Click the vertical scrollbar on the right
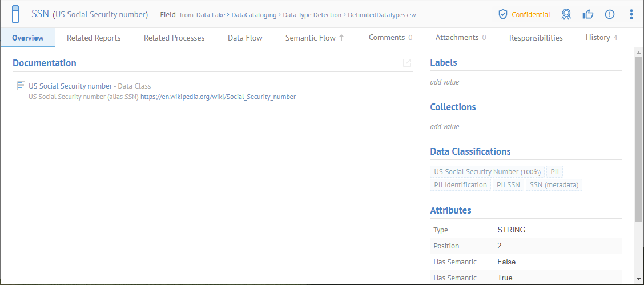644x285 pixels. 638,137
